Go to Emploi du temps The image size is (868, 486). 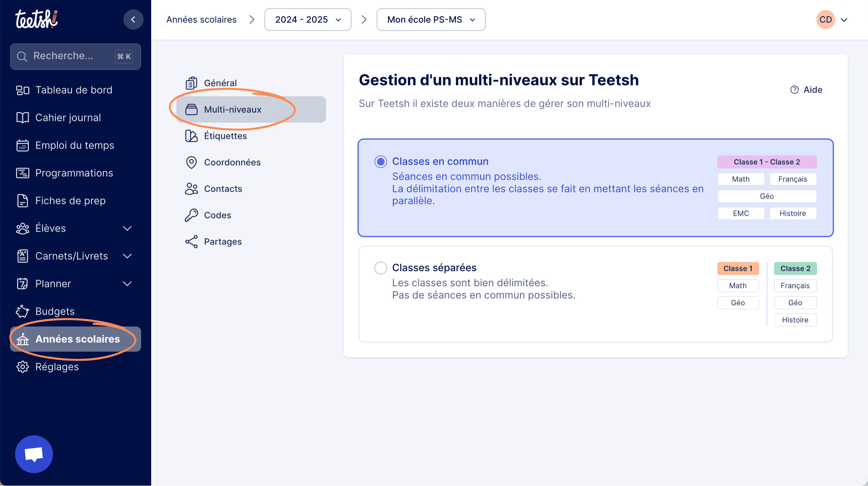76,145
